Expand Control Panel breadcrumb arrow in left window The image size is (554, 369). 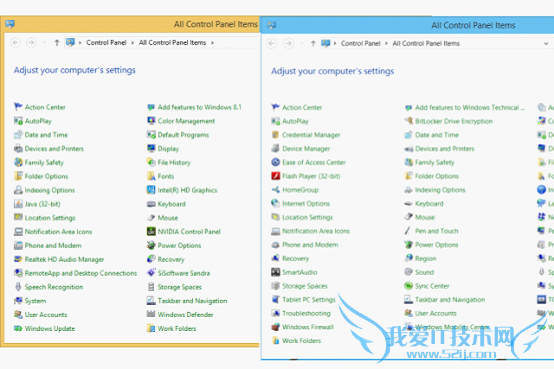pos(132,43)
